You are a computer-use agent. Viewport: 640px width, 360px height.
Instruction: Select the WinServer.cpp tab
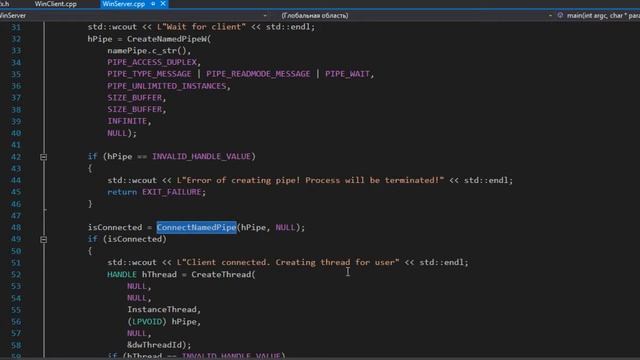coord(123,4)
